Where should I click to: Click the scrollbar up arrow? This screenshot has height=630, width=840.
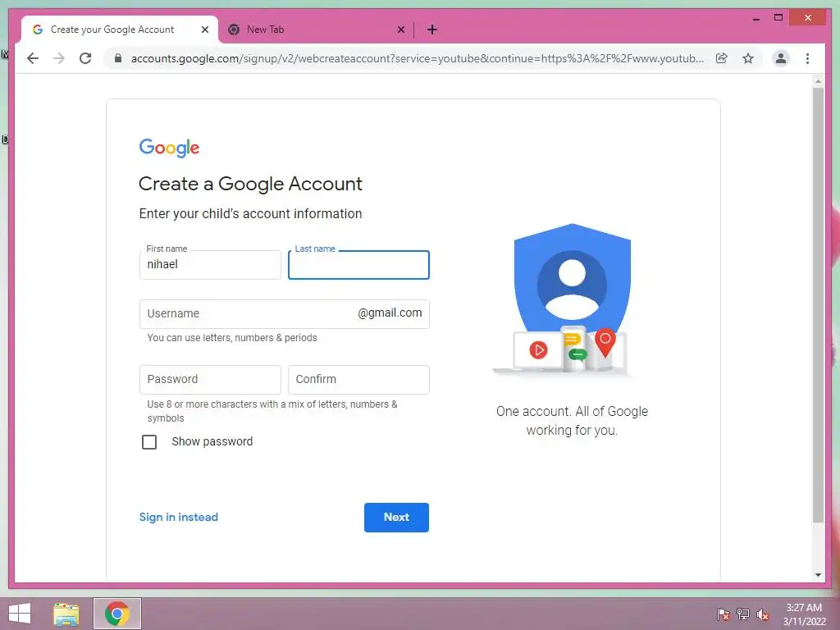click(818, 81)
